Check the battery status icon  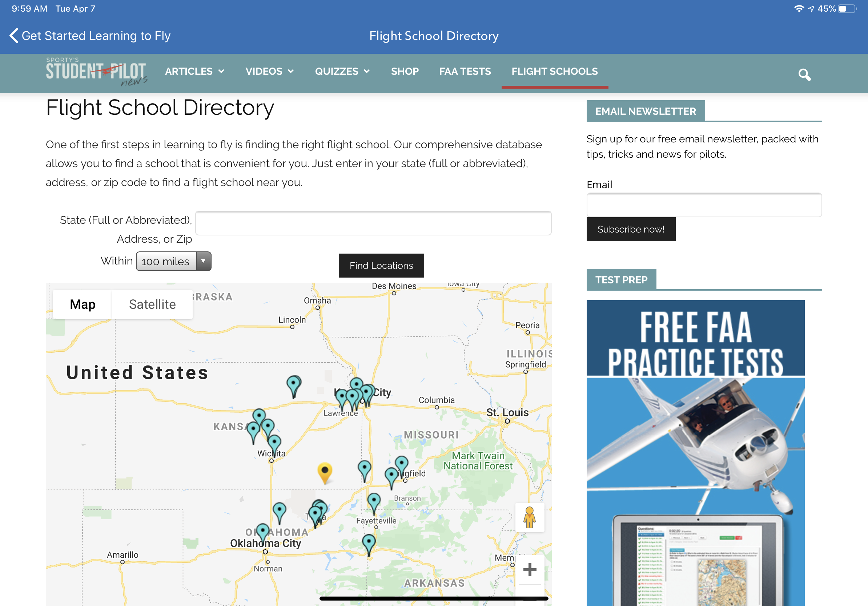tap(848, 9)
